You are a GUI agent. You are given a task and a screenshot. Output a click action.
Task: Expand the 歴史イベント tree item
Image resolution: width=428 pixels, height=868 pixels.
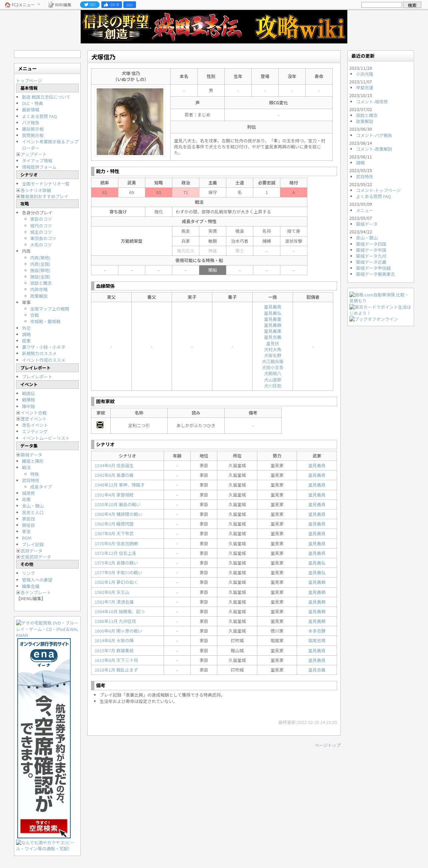pos(18,419)
